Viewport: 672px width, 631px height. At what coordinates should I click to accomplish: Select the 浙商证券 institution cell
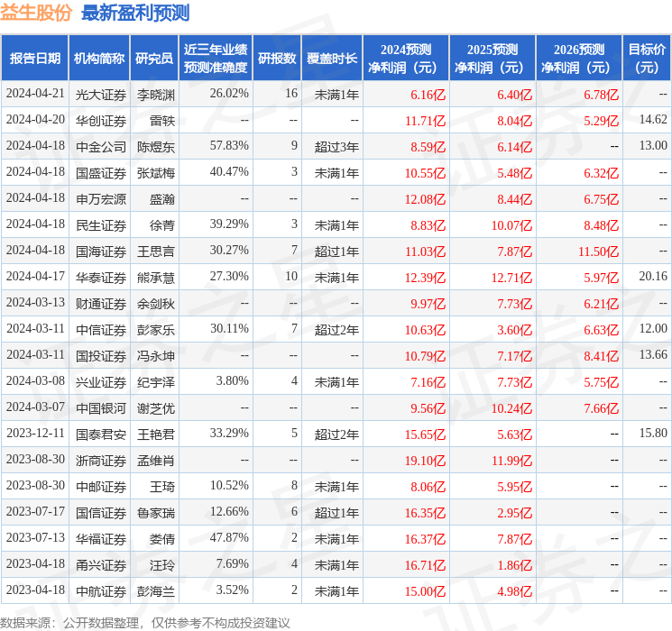(x=101, y=461)
